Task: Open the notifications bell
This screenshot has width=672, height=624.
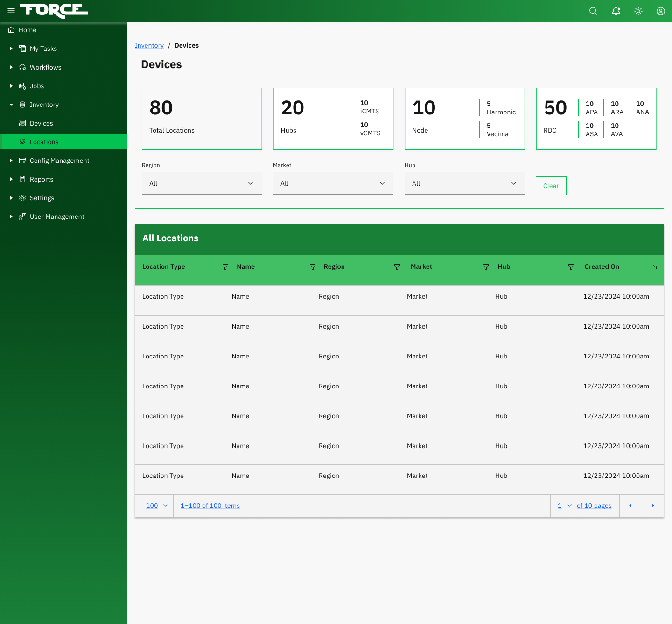Action: click(x=616, y=11)
